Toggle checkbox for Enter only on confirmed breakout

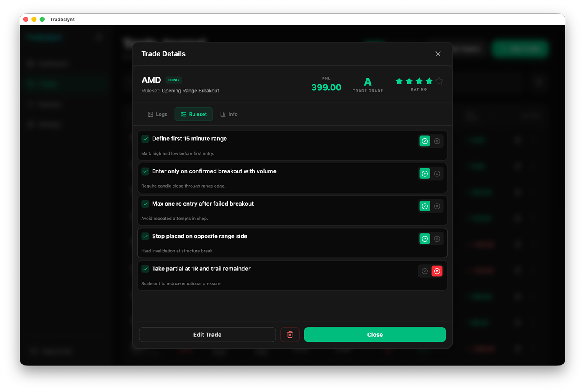point(145,171)
